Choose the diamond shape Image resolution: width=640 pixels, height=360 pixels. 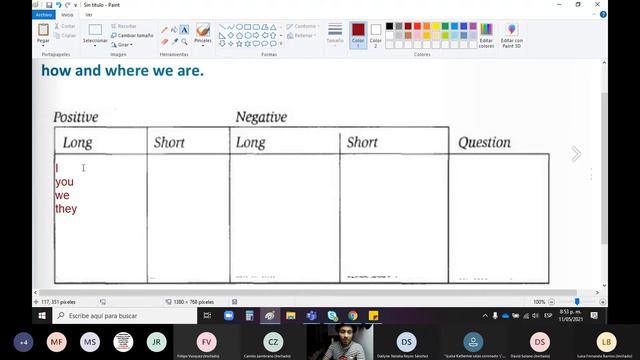click(231, 36)
